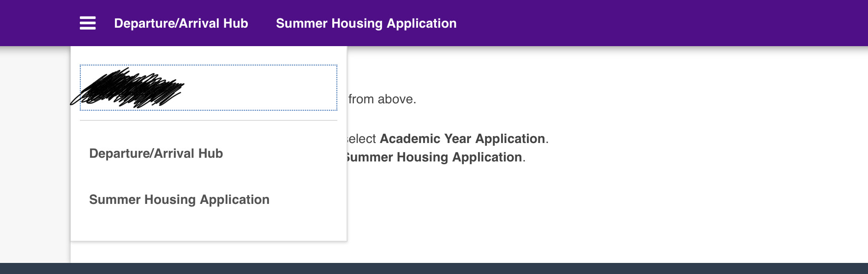868x274 pixels.
Task: Click the 'from above.' text on the page
Action: (382, 99)
